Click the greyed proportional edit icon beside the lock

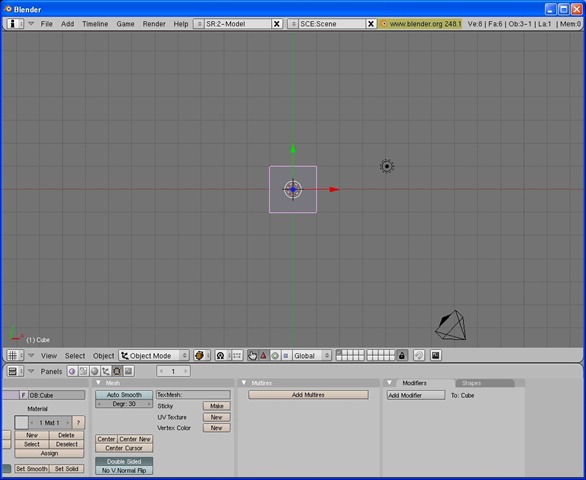coord(419,355)
